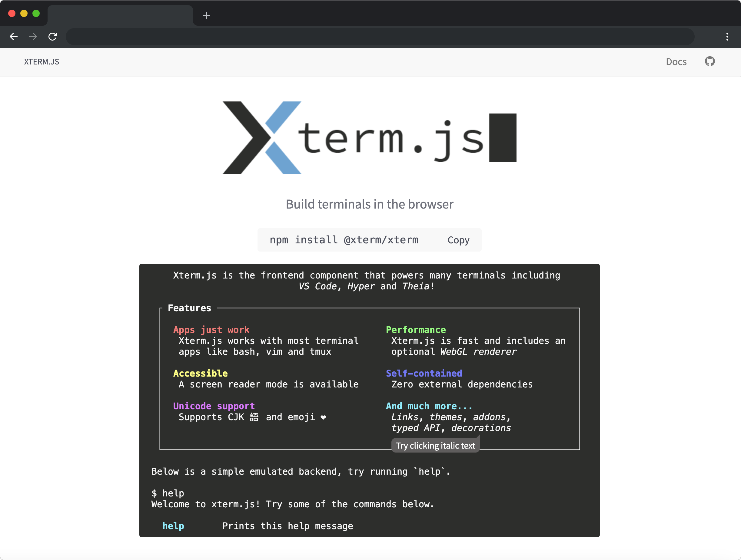Open the XTERM.JS home link
Viewport: 741px width, 560px height.
click(42, 61)
